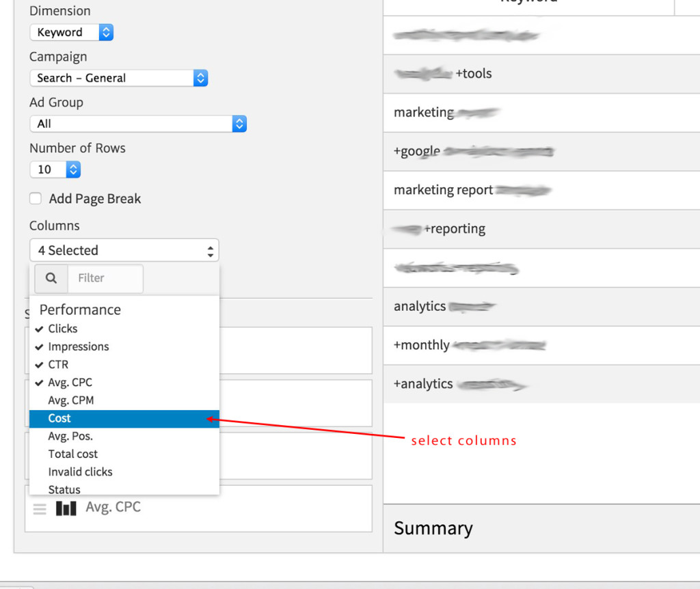
Task: Choose Invalid clicks from the list
Action: click(x=80, y=471)
